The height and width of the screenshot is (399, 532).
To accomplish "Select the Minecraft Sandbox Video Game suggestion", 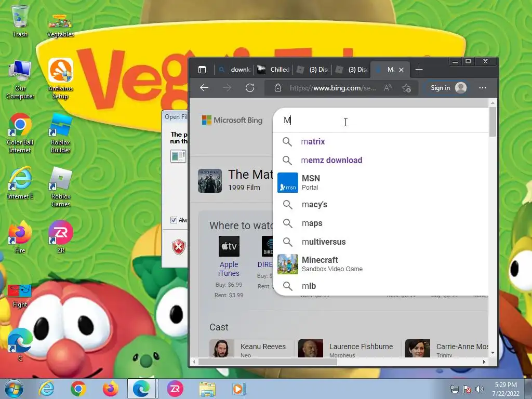I will click(380, 264).
